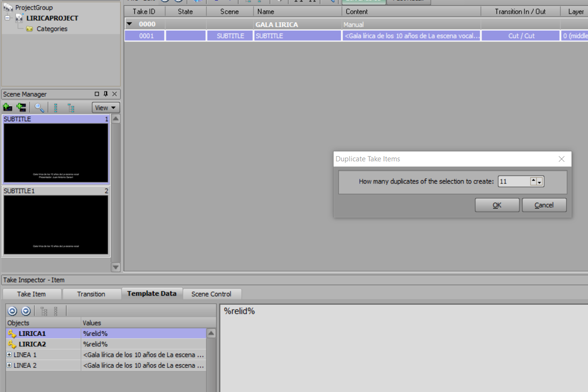
Task: Toggle the Scene Manager pin icon
Action: (106, 94)
